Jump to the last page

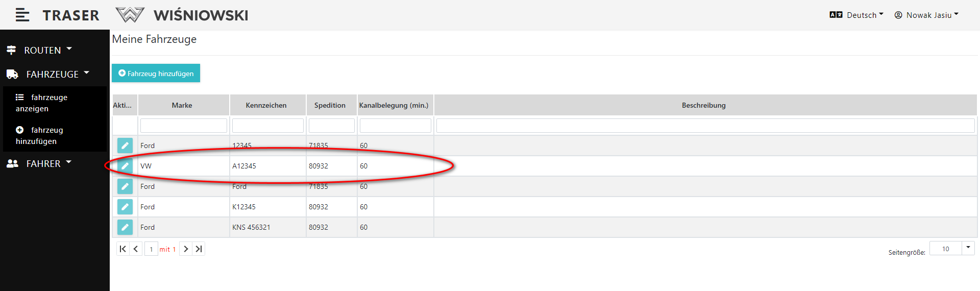[199, 249]
